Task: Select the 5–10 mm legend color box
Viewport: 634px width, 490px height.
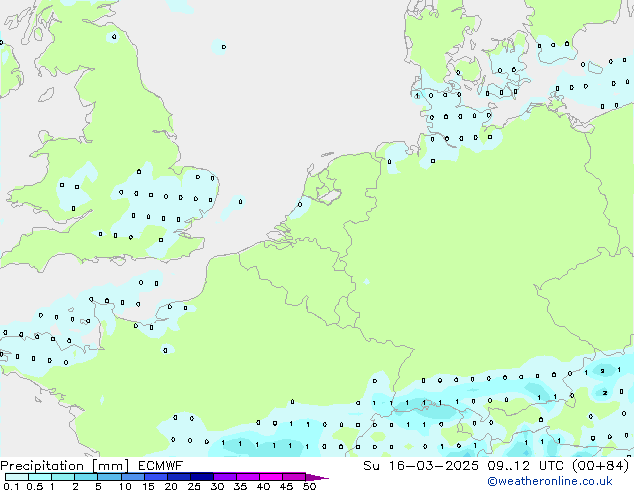Action: tap(110, 477)
